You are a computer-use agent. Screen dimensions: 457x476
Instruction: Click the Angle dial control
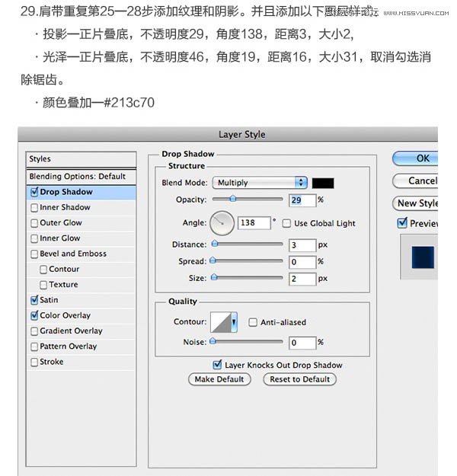pyautogui.click(x=222, y=223)
